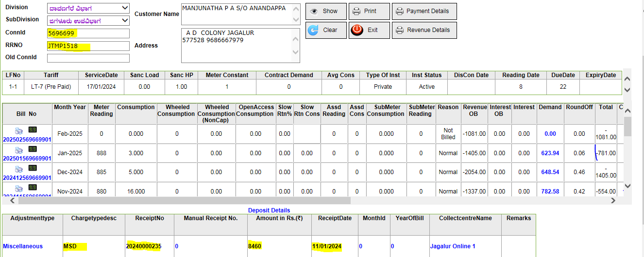Click the Active installation status cell
644x257 pixels.
427,87
